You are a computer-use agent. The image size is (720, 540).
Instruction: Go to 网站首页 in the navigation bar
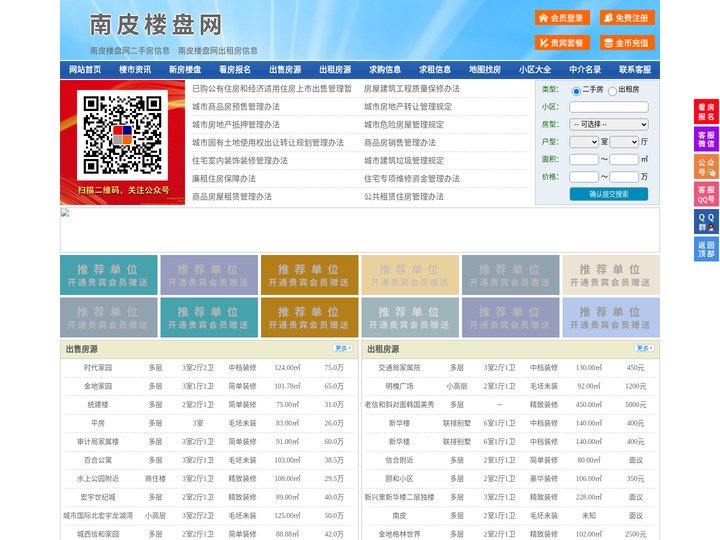pos(85,70)
